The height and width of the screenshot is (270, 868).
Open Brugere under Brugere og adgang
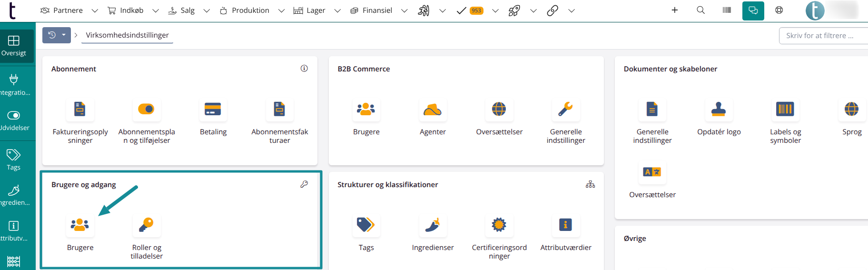pyautogui.click(x=80, y=225)
